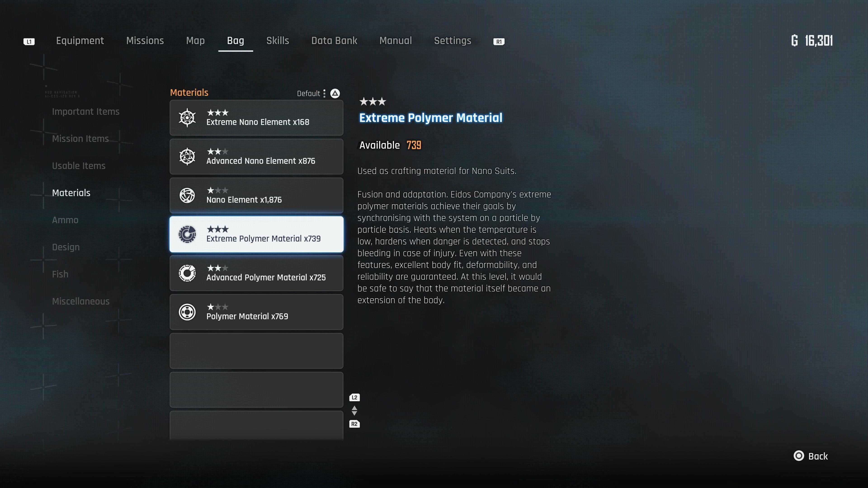Viewport: 868px width, 488px height.
Task: Click the up-down scroll arrows
Action: pyautogui.click(x=354, y=411)
